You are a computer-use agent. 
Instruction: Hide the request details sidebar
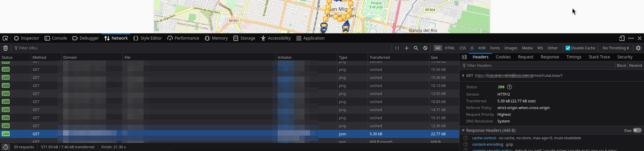click(x=464, y=57)
